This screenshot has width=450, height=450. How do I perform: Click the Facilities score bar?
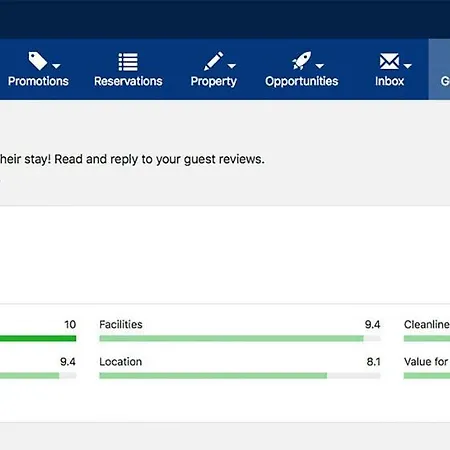[240, 339]
